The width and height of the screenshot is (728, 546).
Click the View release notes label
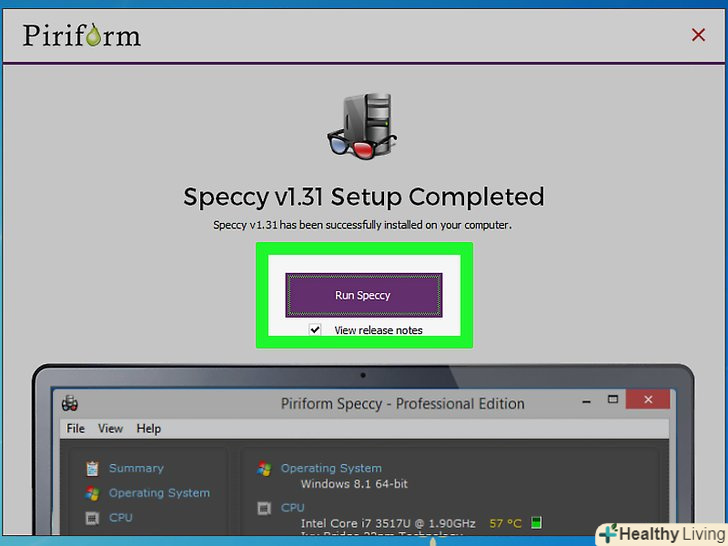pyautogui.click(x=378, y=330)
